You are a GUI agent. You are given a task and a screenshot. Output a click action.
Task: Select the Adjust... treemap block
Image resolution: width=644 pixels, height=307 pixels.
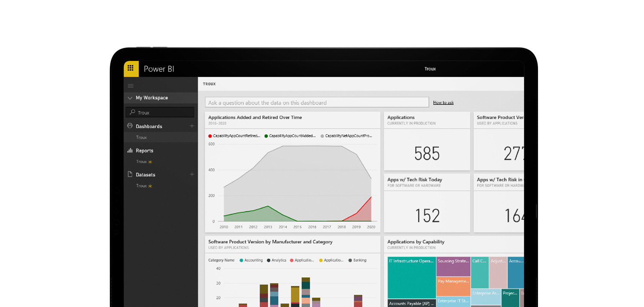pyautogui.click(x=498, y=273)
